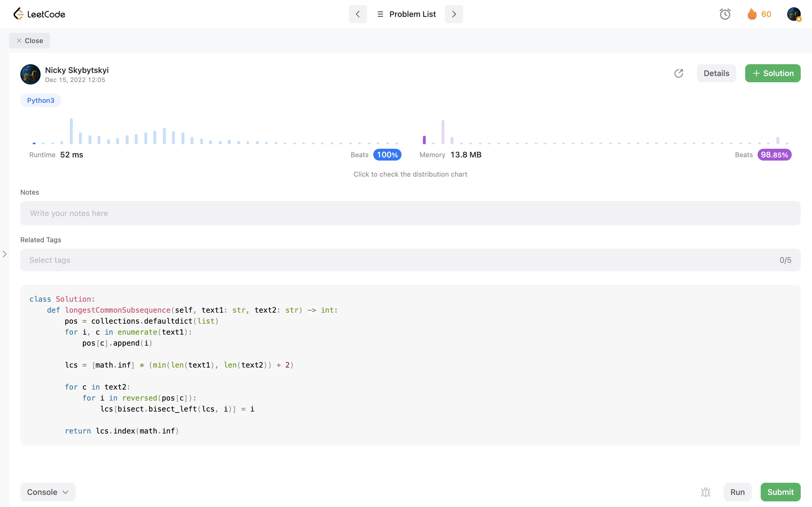This screenshot has height=507, width=812.
Task: Click the Submit button
Action: (780, 492)
